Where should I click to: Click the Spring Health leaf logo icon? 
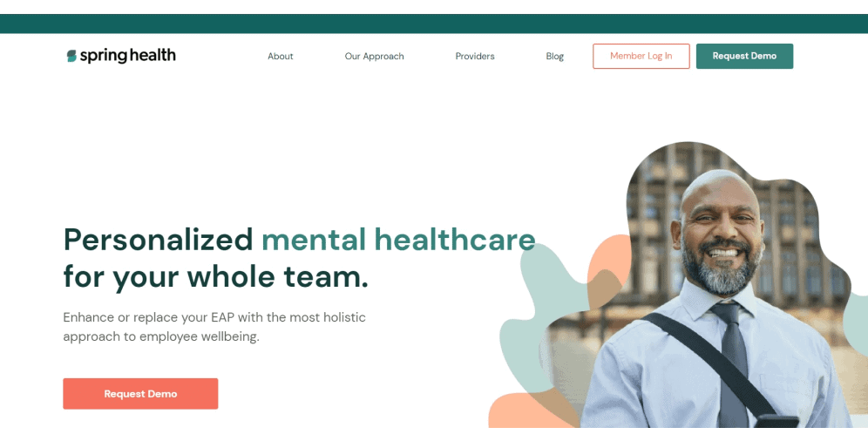(71, 56)
